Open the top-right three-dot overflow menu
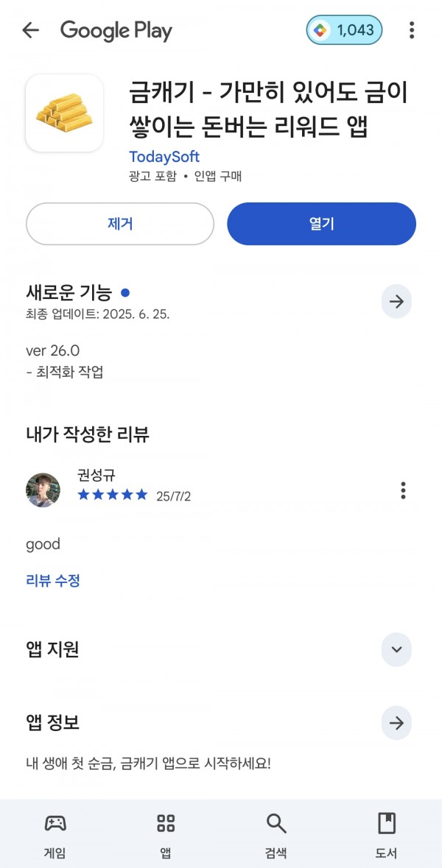Image resolution: width=442 pixels, height=868 pixels. click(x=412, y=30)
